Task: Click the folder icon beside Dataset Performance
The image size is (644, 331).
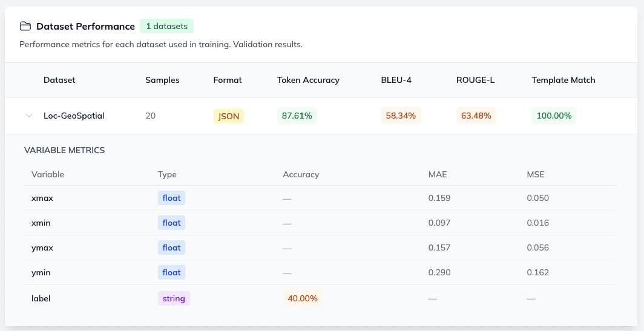Action: [x=25, y=26]
